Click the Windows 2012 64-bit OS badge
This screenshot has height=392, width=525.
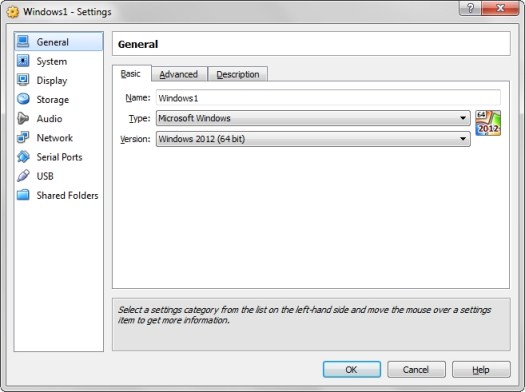click(x=488, y=123)
